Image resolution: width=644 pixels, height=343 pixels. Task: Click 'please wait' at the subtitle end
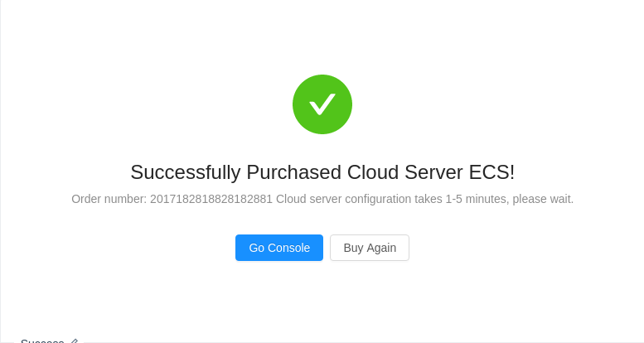(542, 199)
